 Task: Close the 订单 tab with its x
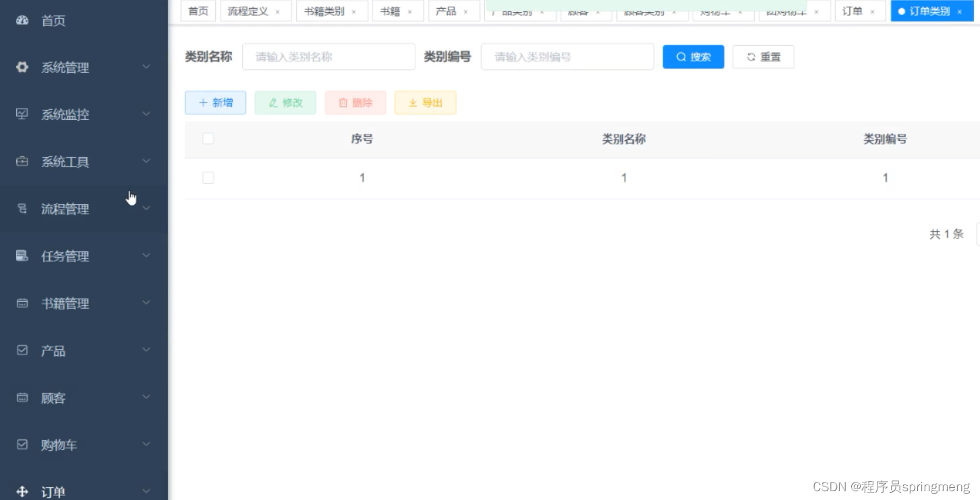pyautogui.click(x=873, y=12)
